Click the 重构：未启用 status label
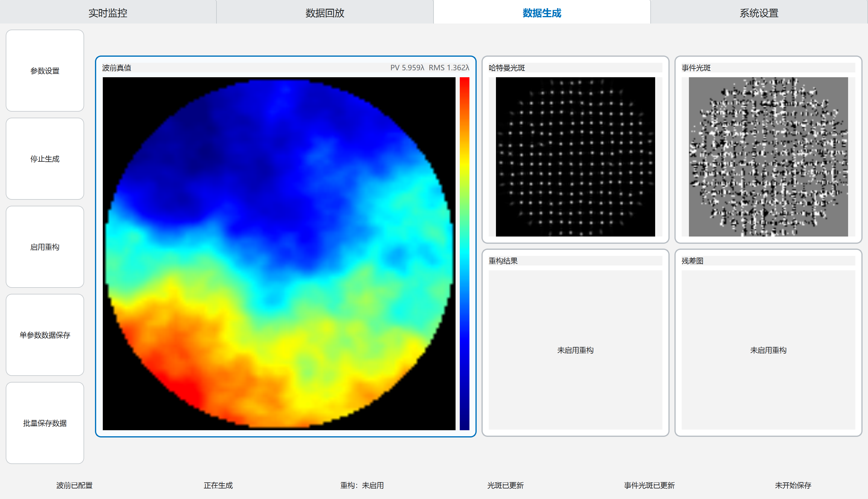 [362, 485]
